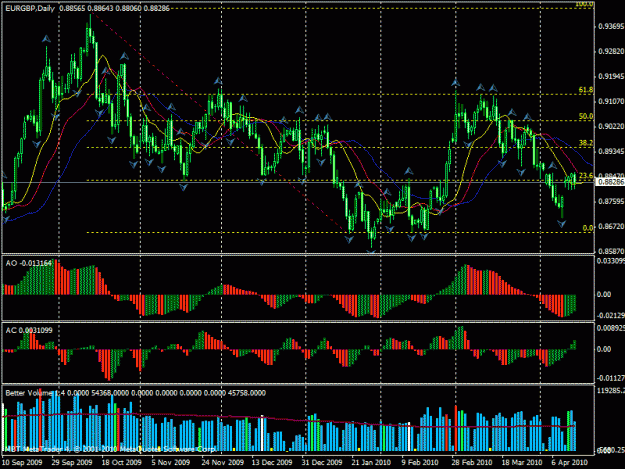Click price axis value 0.91070
Screen dimensions: 625x469
pos(611,102)
